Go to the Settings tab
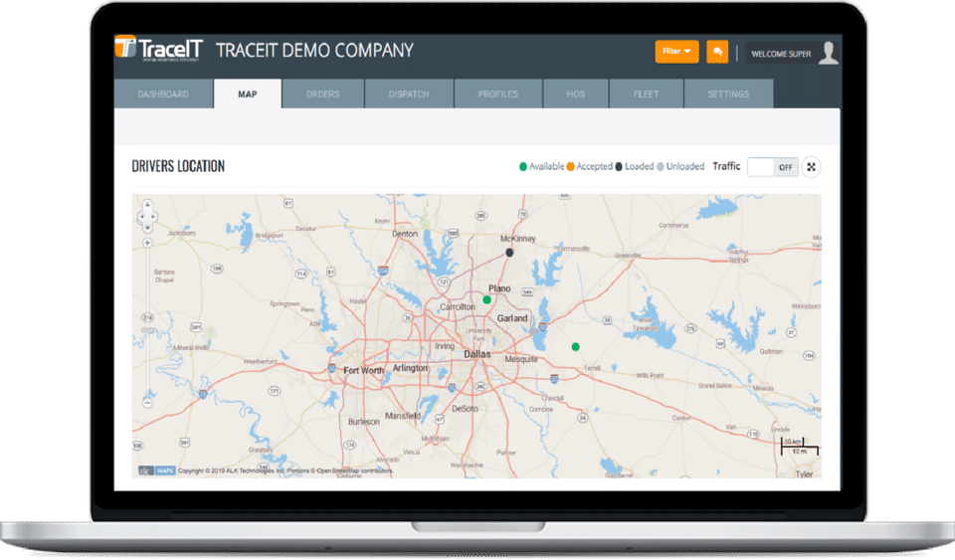 pos(728,93)
